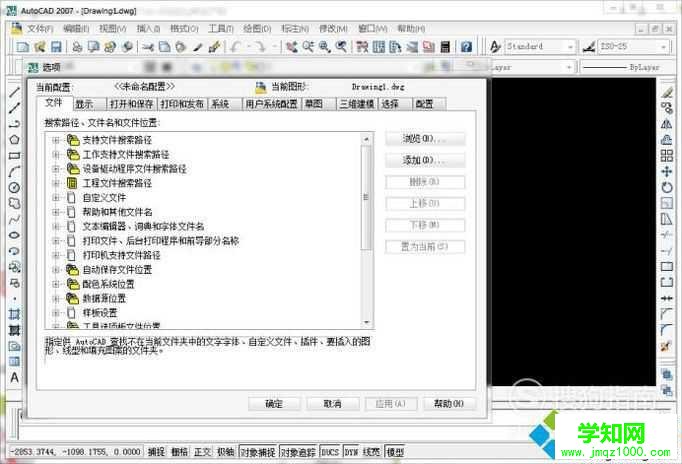This screenshot has height=464, width=682.
Task: Expand 设备驱动程序文件搜索路径 node
Action: point(56,169)
